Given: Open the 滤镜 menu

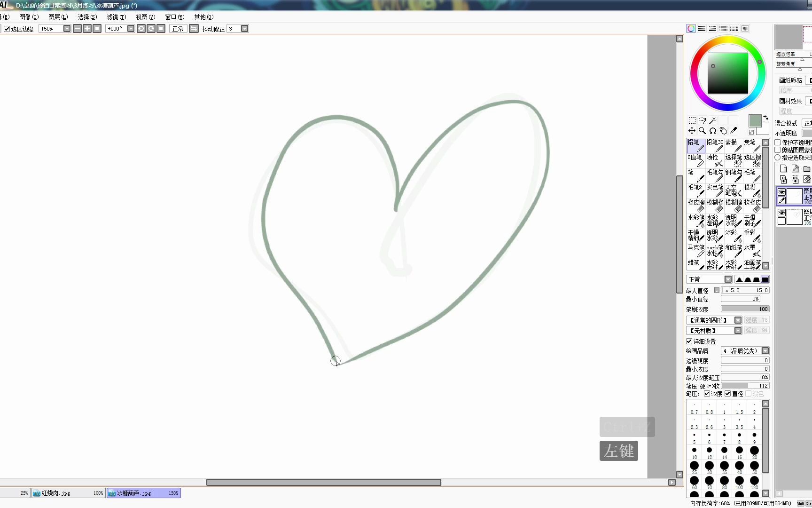Looking at the screenshot, I should (117, 17).
